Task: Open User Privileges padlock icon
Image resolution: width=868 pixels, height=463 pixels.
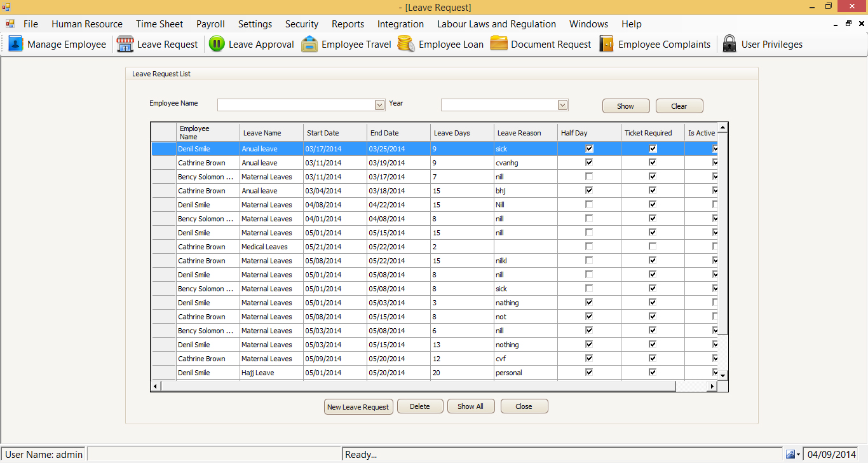Action: pyautogui.click(x=729, y=45)
